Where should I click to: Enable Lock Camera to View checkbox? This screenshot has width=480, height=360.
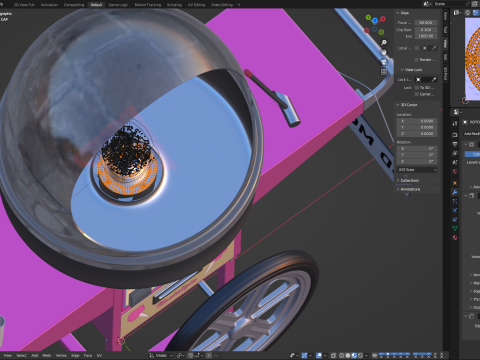click(417, 94)
